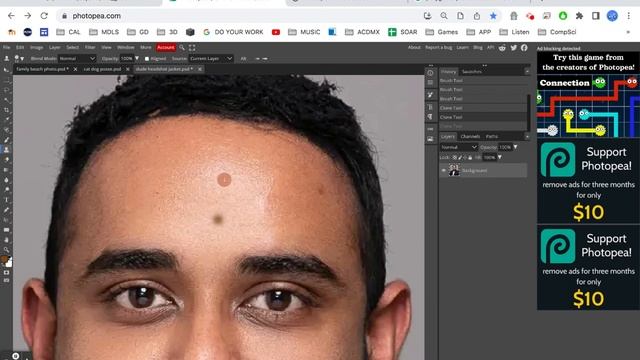Open the layer Fill dropdown arrow

(500, 157)
